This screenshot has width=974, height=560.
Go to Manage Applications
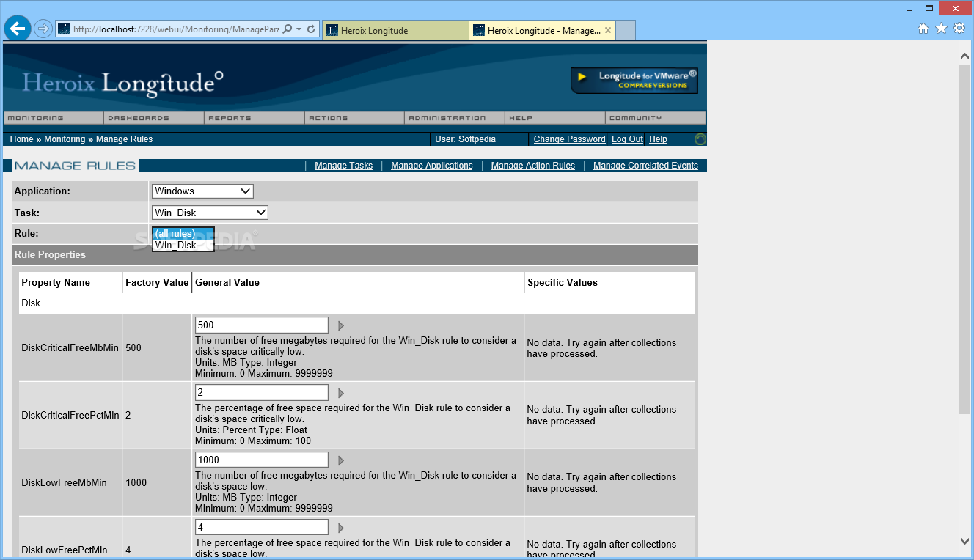(x=432, y=166)
